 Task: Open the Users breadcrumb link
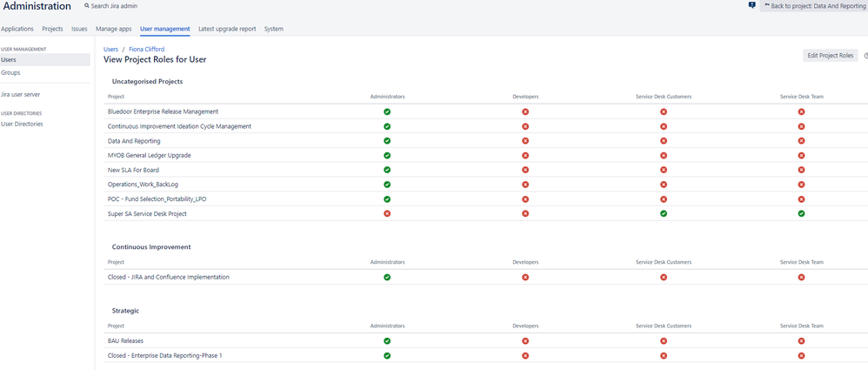pyautogui.click(x=110, y=50)
